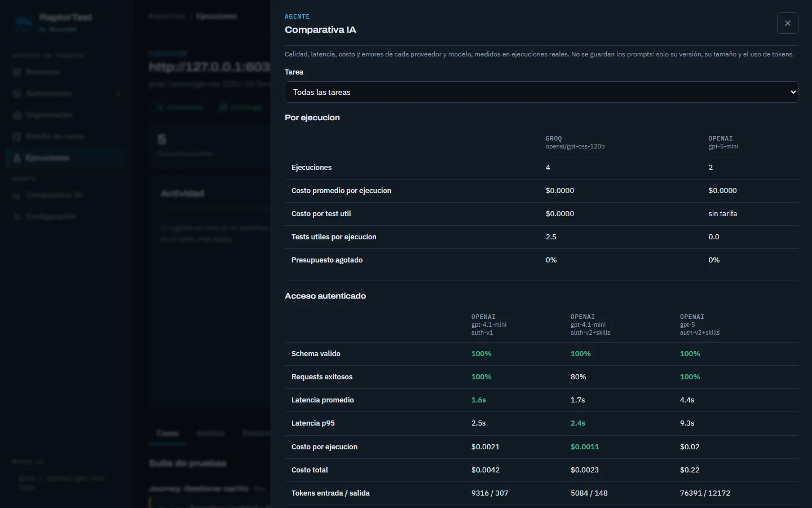Click the 'Presupuesto agotado' row label
The image size is (812, 508).
point(327,260)
